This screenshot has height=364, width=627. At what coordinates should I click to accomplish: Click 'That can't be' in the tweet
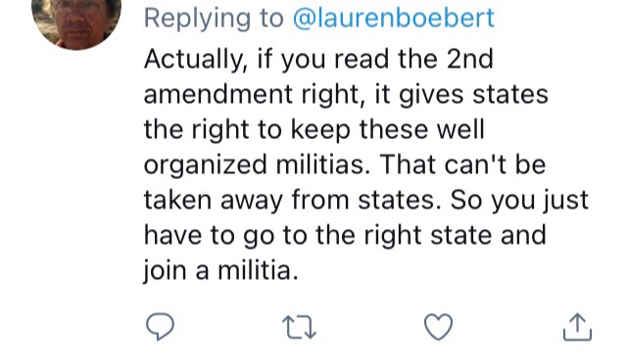pyautogui.click(x=462, y=164)
